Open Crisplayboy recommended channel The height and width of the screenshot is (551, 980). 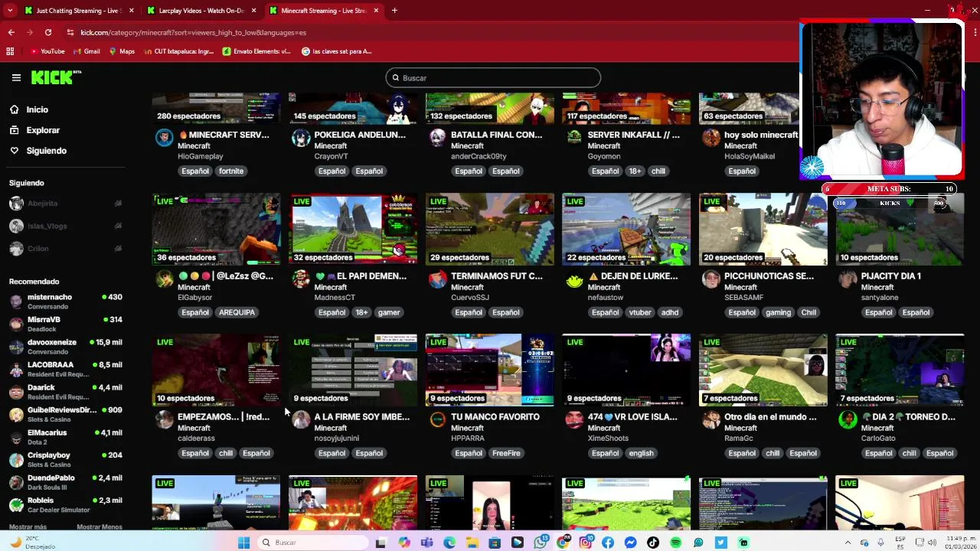[66, 460]
